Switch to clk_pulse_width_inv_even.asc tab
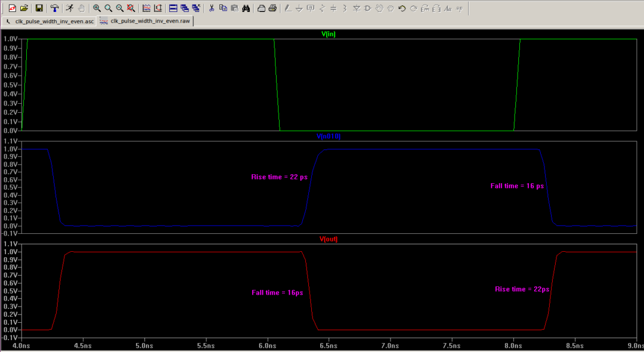 click(x=49, y=21)
